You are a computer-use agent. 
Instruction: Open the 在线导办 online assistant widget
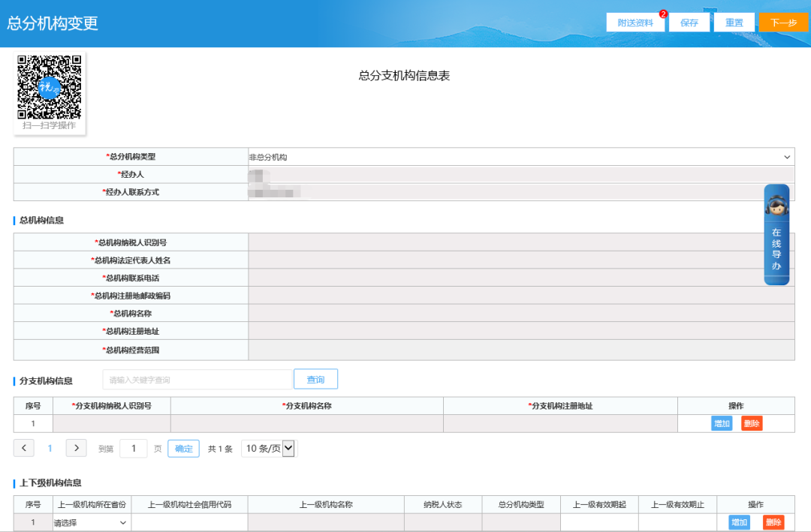(x=776, y=234)
